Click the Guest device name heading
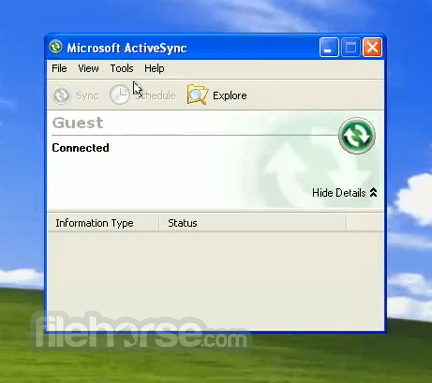The width and height of the screenshot is (432, 383). (x=78, y=123)
